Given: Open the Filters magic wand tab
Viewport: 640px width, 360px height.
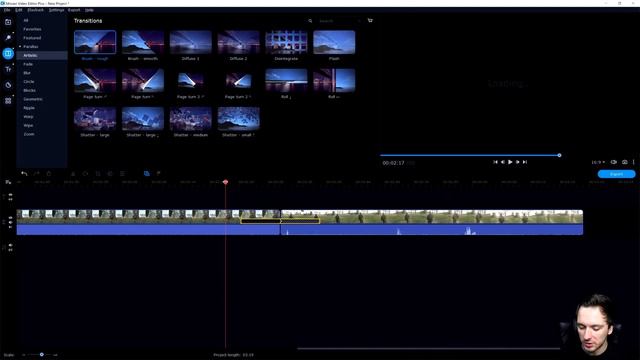Looking at the screenshot, I should coord(8,38).
